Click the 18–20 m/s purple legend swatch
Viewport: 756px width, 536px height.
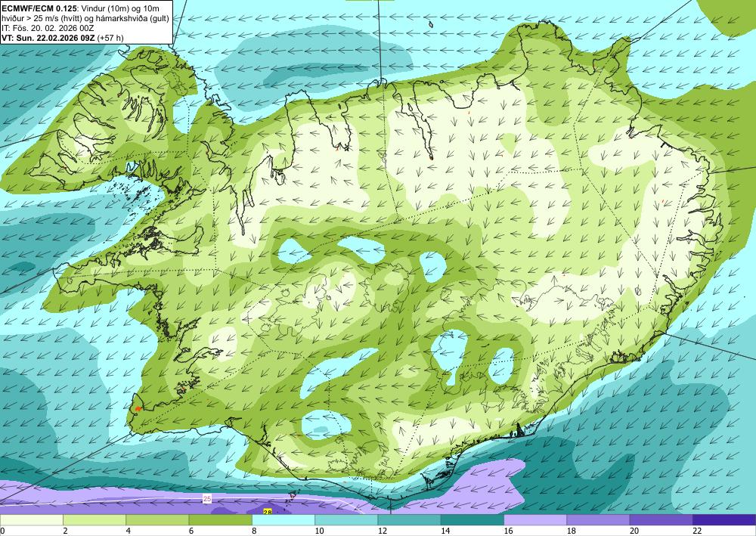point(598,520)
